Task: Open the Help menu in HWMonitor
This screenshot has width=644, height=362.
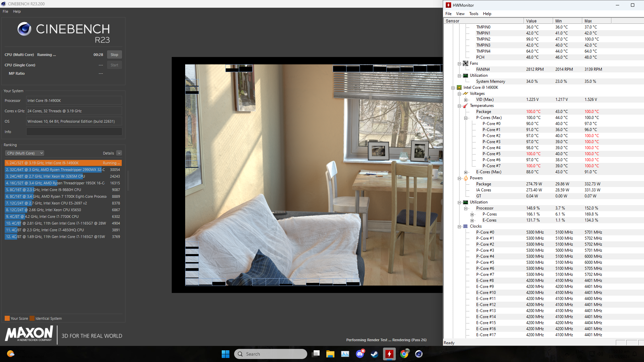Action: pyautogui.click(x=487, y=14)
